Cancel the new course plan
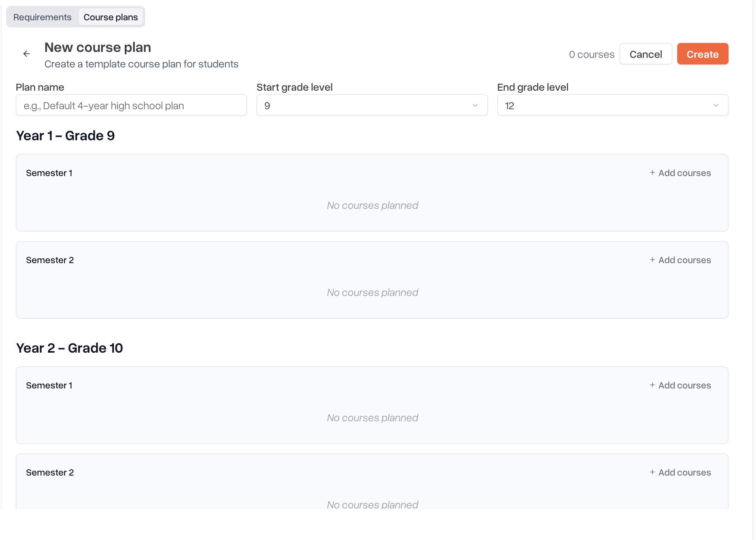 (x=646, y=54)
